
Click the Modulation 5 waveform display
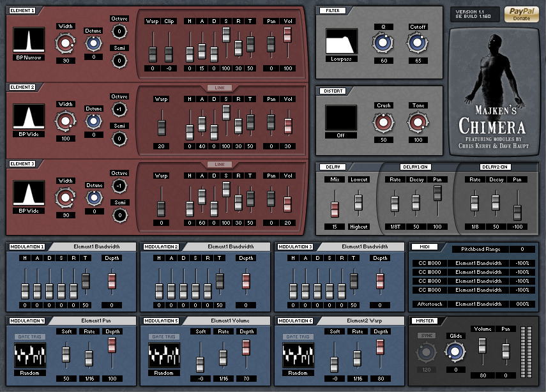[x=164, y=355]
